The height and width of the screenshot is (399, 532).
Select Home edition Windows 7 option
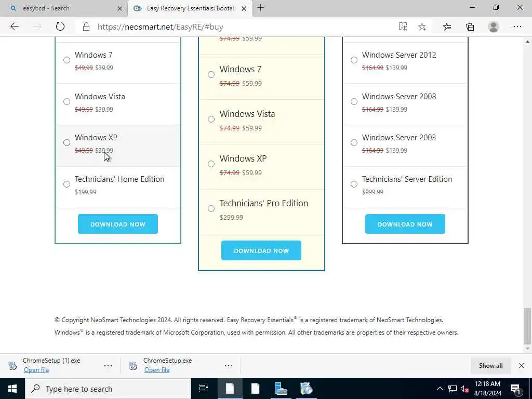[x=67, y=60]
